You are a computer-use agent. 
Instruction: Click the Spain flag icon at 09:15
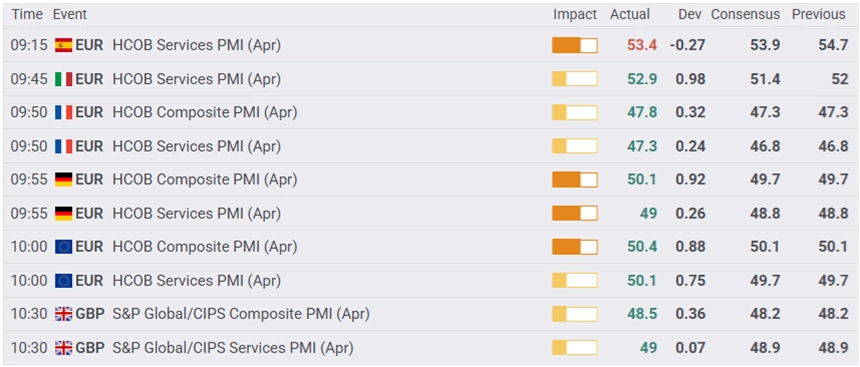[x=64, y=46]
